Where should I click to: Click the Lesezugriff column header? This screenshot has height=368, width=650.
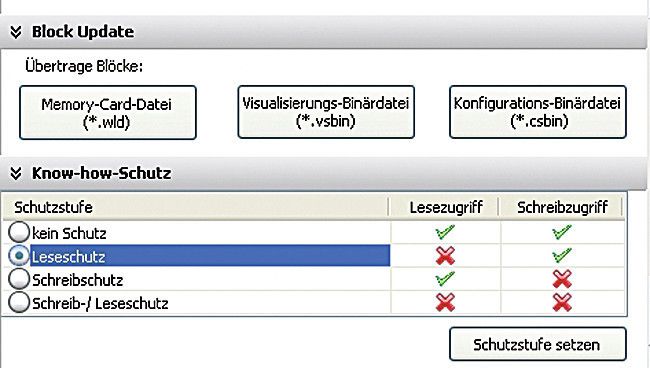(x=445, y=207)
